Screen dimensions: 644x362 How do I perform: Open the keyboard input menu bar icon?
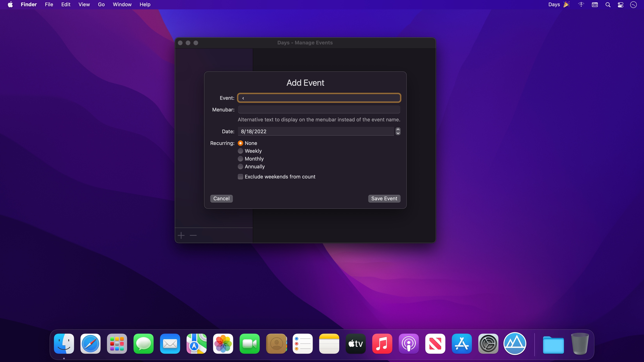595,4
